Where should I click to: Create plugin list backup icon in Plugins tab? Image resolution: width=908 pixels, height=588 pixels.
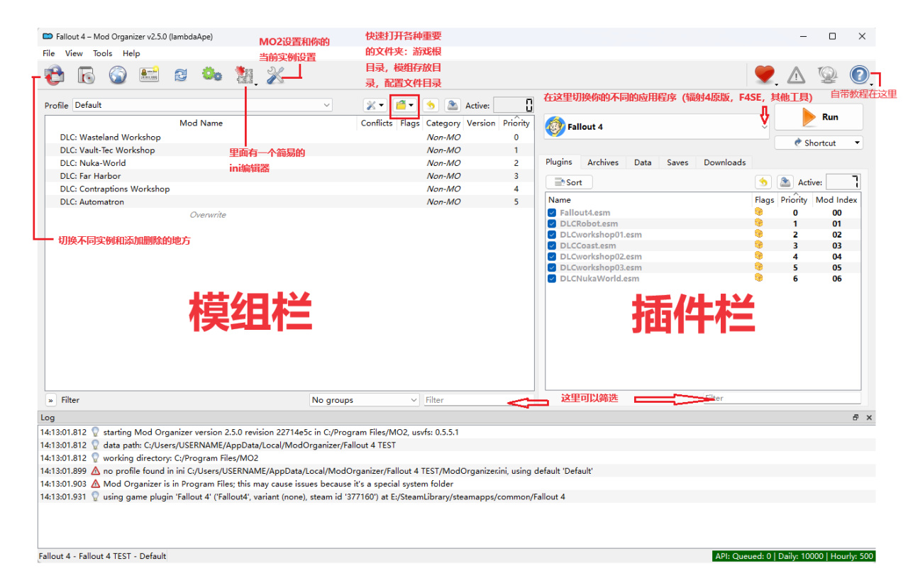click(x=785, y=182)
